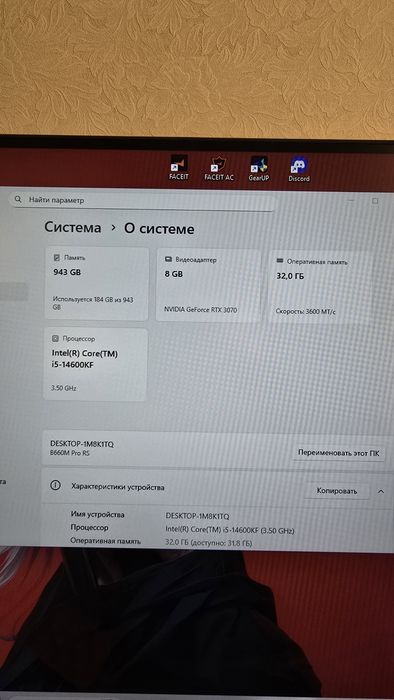Launch the GearUP desktop shortcut
This screenshot has height=700, width=394.
259,168
